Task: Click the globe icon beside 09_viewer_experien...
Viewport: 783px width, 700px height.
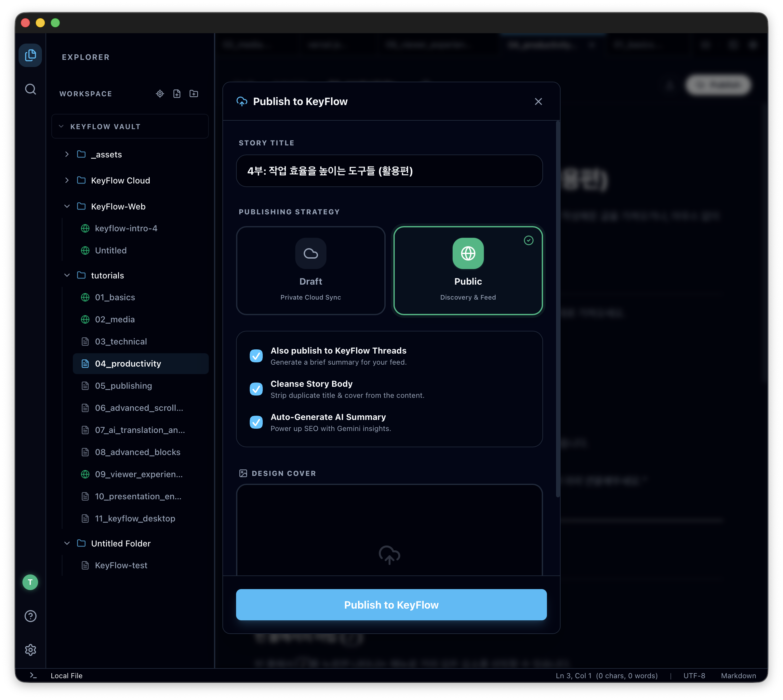Action: coord(85,474)
